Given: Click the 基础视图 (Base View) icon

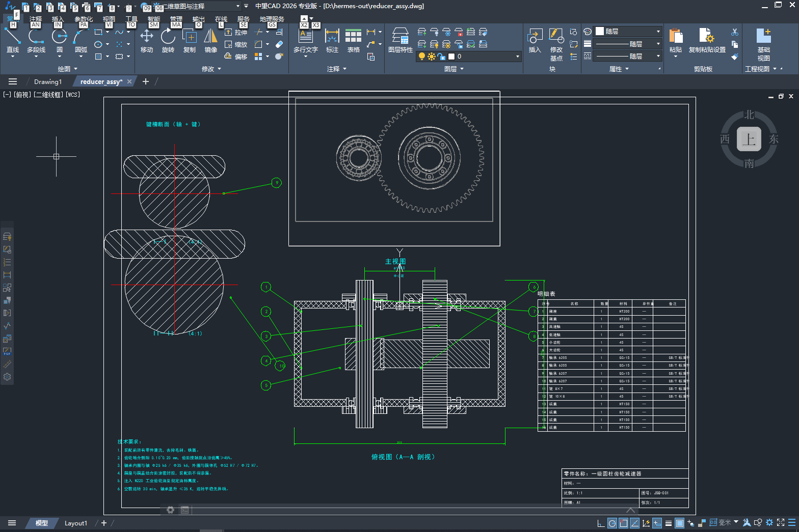Looking at the screenshot, I should pyautogui.click(x=764, y=45).
